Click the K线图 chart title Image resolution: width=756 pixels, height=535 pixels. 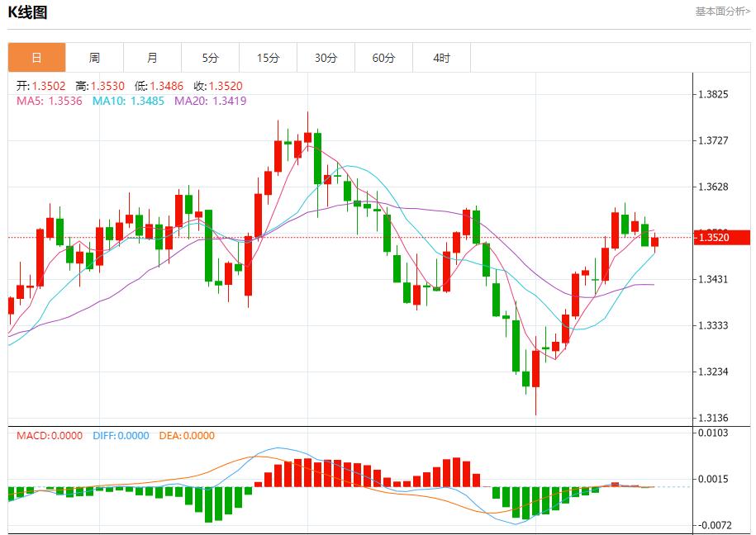(27, 12)
